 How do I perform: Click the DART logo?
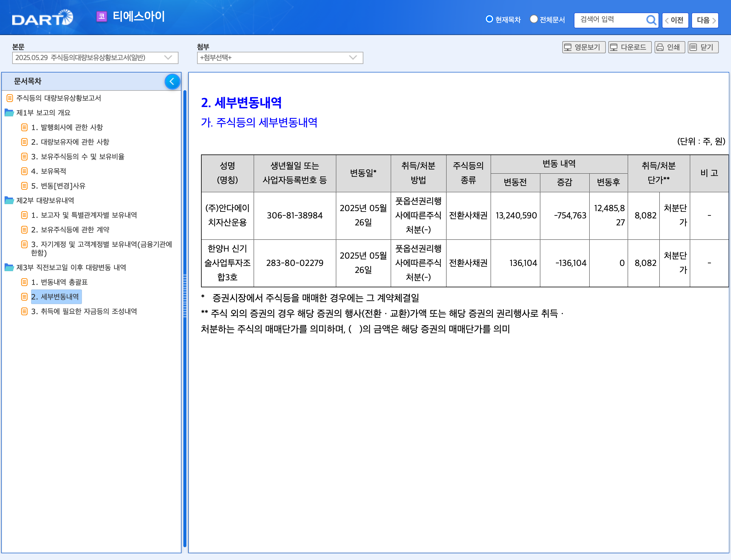42,17
